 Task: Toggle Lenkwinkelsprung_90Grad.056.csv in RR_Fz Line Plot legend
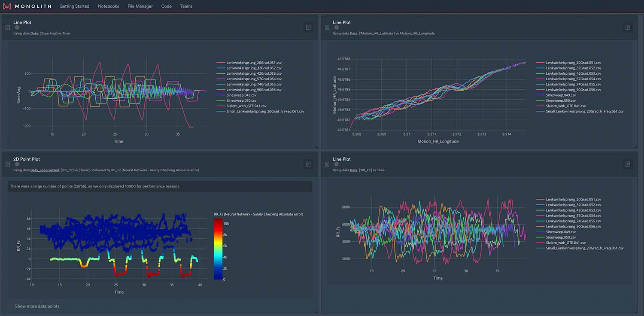568,226
